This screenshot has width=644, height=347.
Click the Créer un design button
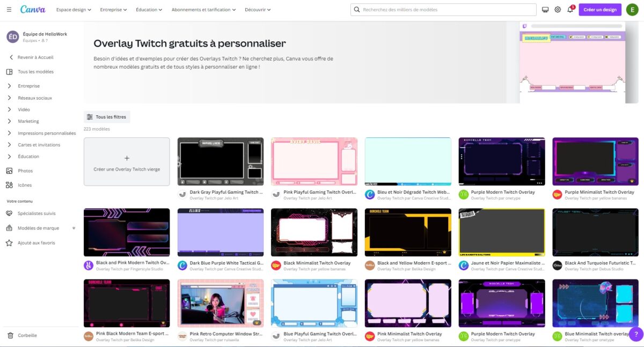(600, 9)
